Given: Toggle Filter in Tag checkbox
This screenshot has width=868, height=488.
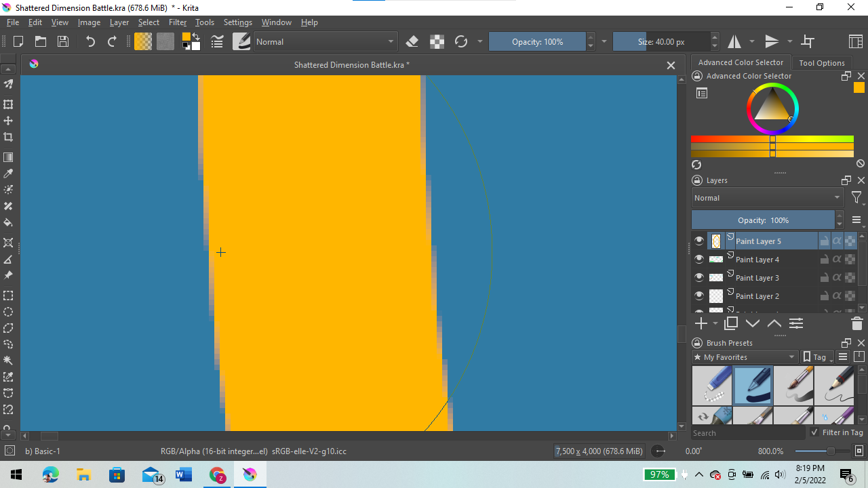Looking at the screenshot, I should click(814, 432).
